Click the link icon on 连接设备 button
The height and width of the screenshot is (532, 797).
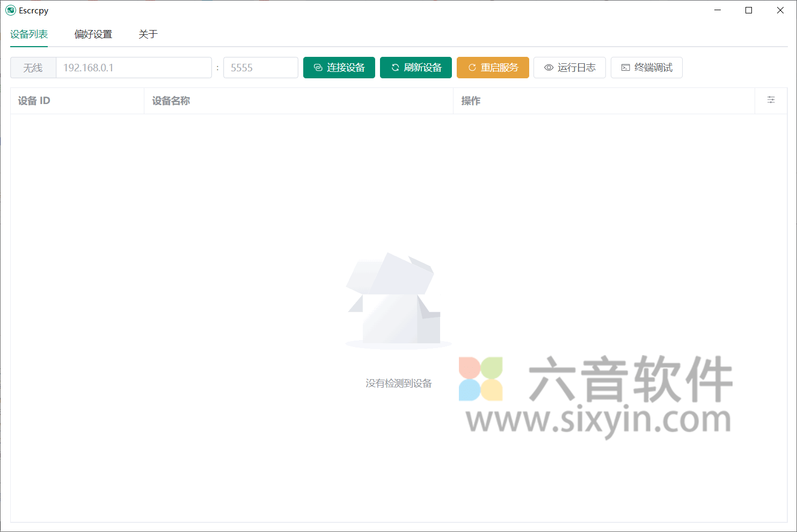coord(317,68)
